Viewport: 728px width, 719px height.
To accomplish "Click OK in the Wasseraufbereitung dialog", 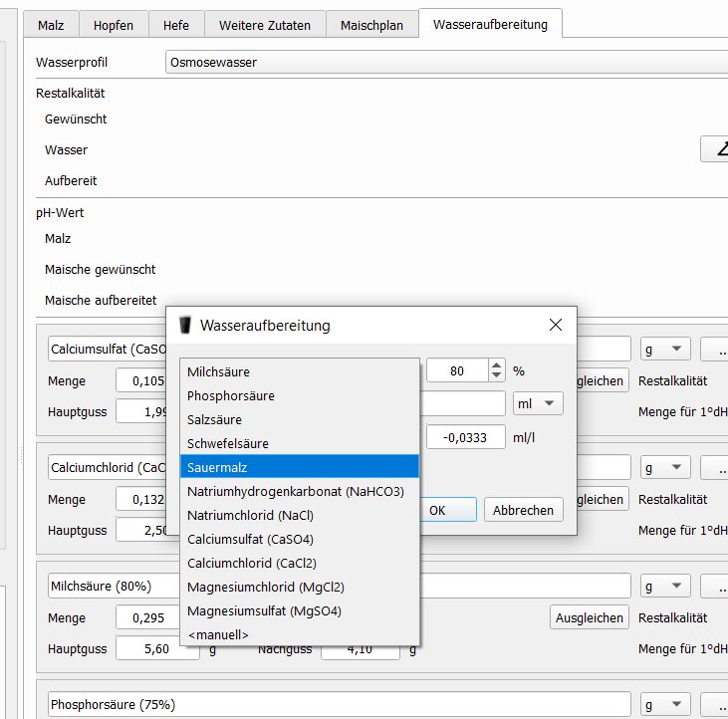I will (x=437, y=510).
